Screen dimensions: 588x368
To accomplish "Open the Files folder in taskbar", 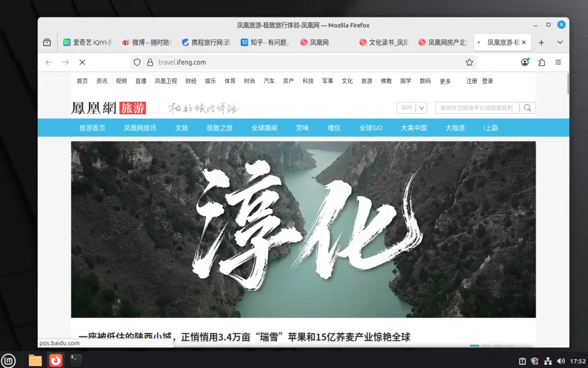I will [x=35, y=360].
